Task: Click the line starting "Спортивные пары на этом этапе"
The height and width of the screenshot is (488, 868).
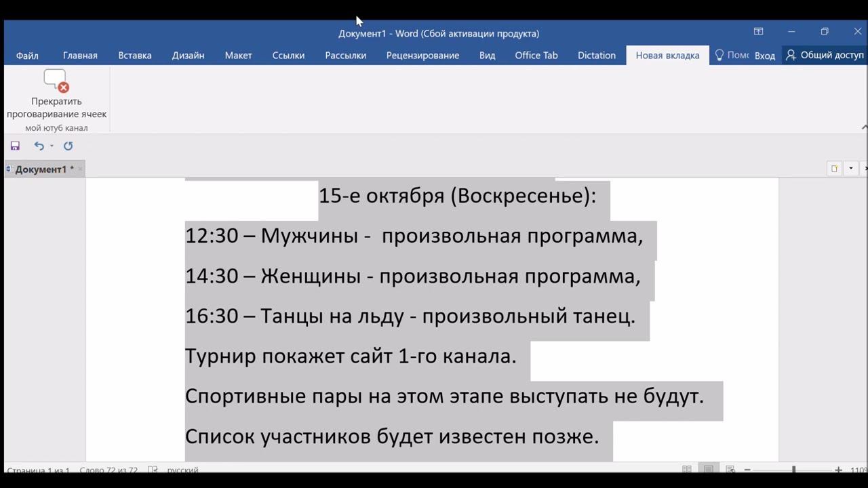Action: click(x=444, y=396)
